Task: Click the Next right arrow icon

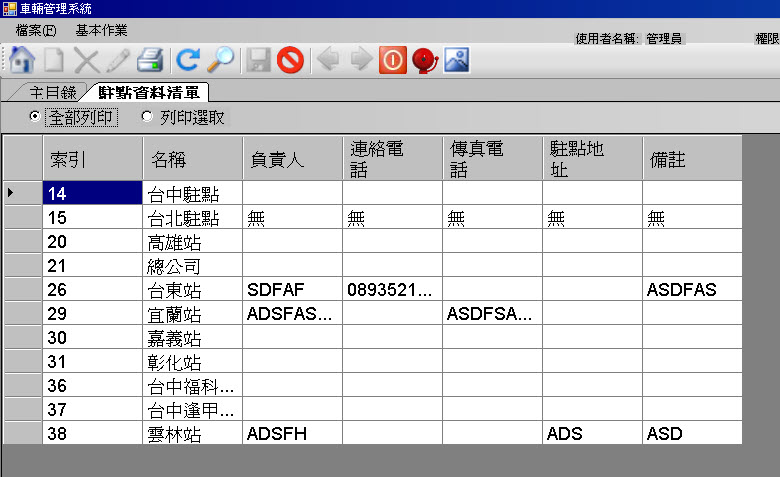Action: (x=361, y=59)
